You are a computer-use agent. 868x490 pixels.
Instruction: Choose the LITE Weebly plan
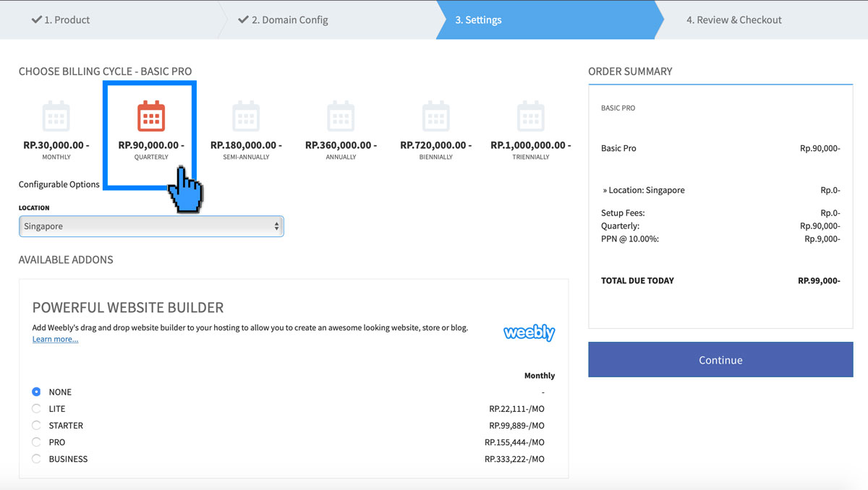tap(36, 408)
